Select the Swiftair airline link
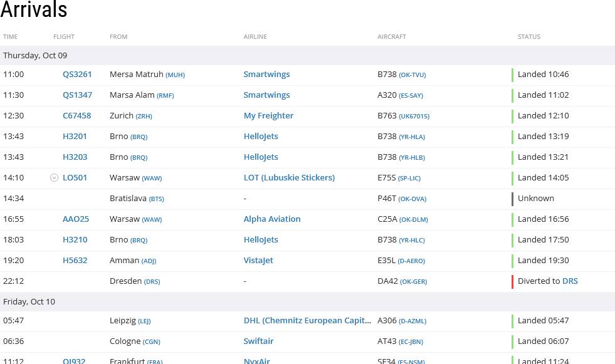 (258, 341)
